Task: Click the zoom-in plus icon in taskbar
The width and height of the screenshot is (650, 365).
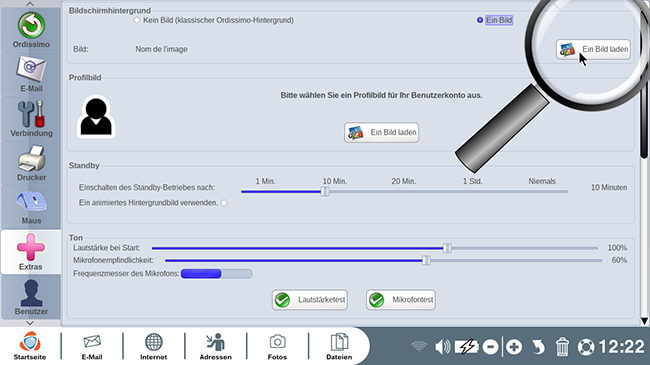Action: pyautogui.click(x=514, y=347)
